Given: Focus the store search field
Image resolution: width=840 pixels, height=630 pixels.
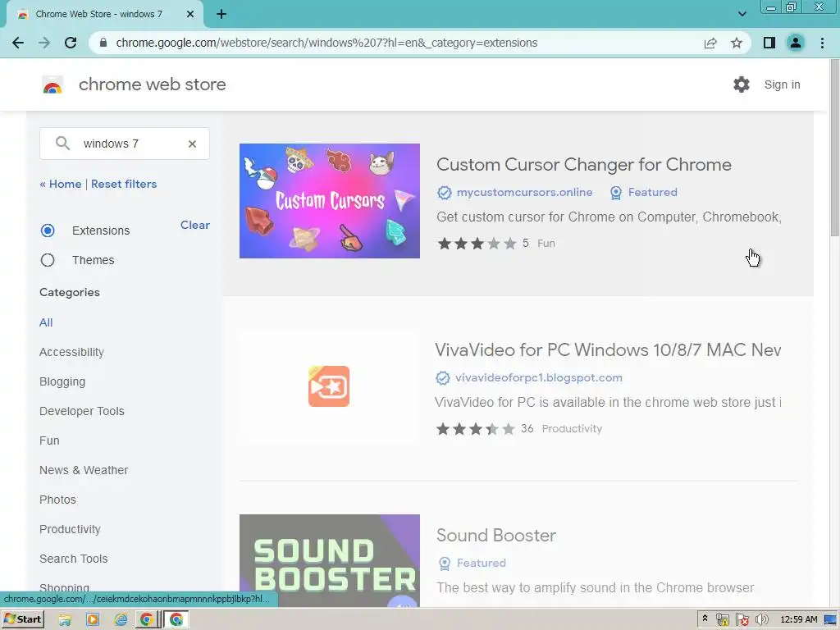Looking at the screenshot, I should [125, 144].
